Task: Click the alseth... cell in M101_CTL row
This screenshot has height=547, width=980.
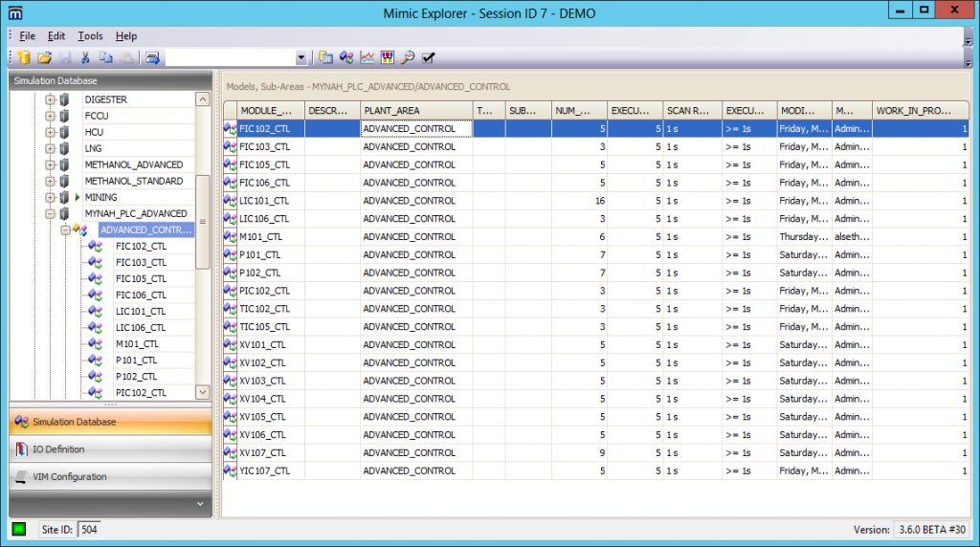Action: (x=852, y=236)
